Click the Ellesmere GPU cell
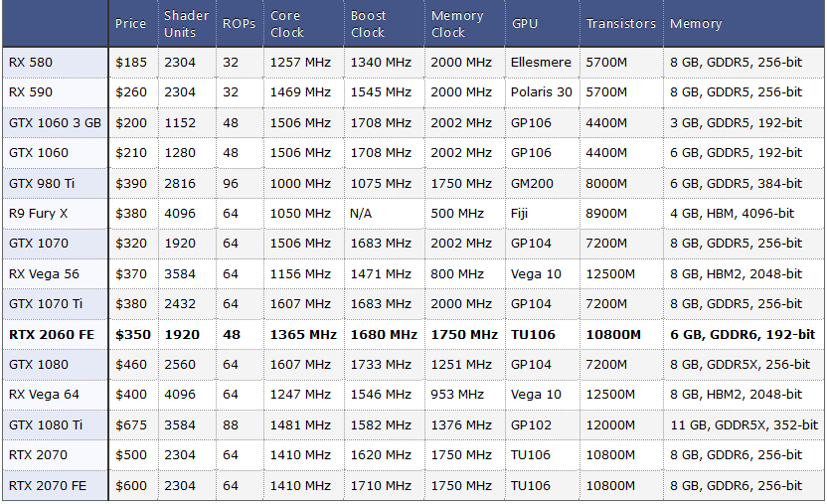Viewport: 827px width, 504px height. point(541,63)
